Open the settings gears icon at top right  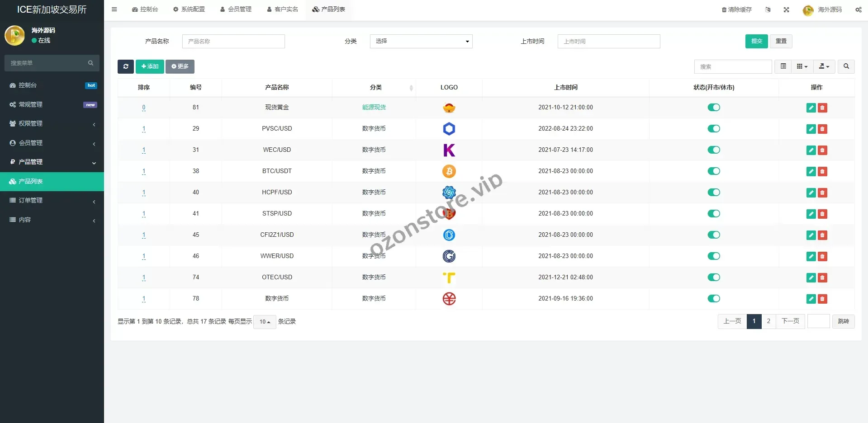tap(858, 9)
